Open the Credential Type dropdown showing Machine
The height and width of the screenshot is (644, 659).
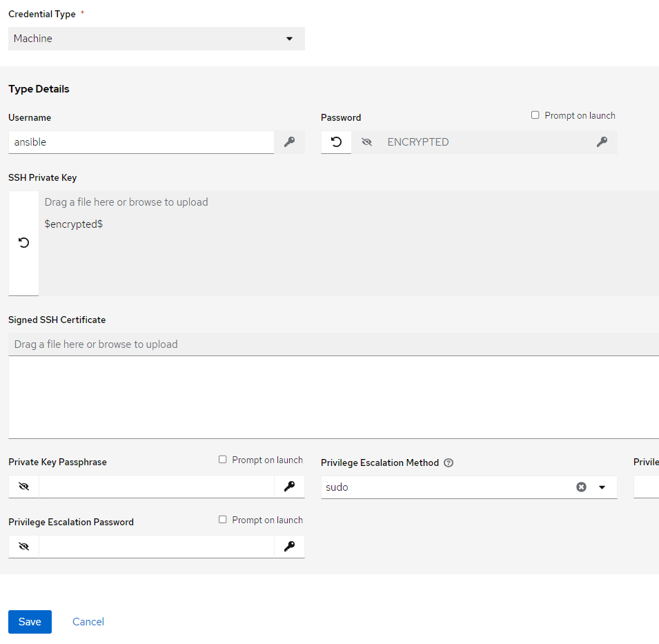pos(157,39)
